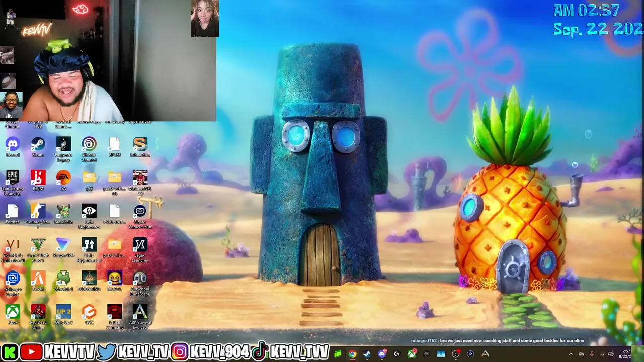Open the Little Nightmares desktop shortcut

tap(89, 216)
